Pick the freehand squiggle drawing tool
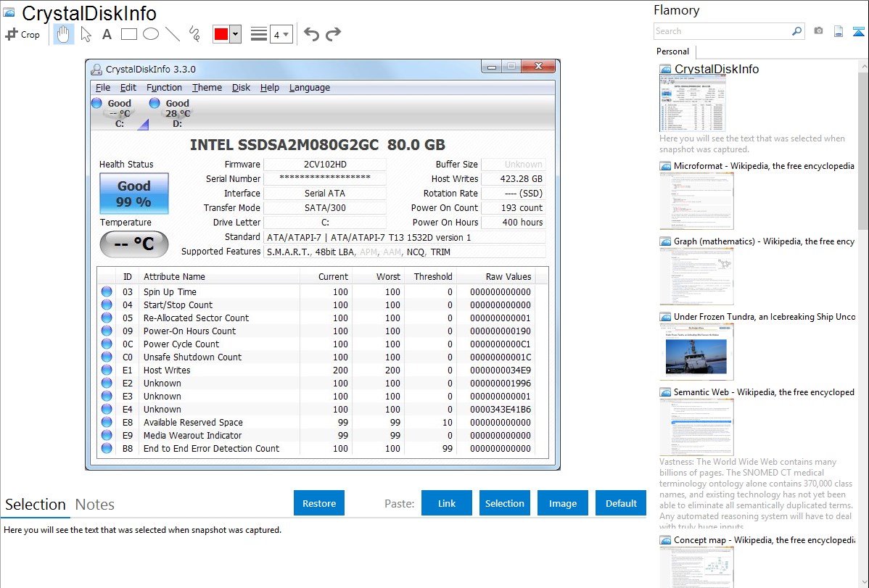The image size is (869, 588). coord(194,34)
